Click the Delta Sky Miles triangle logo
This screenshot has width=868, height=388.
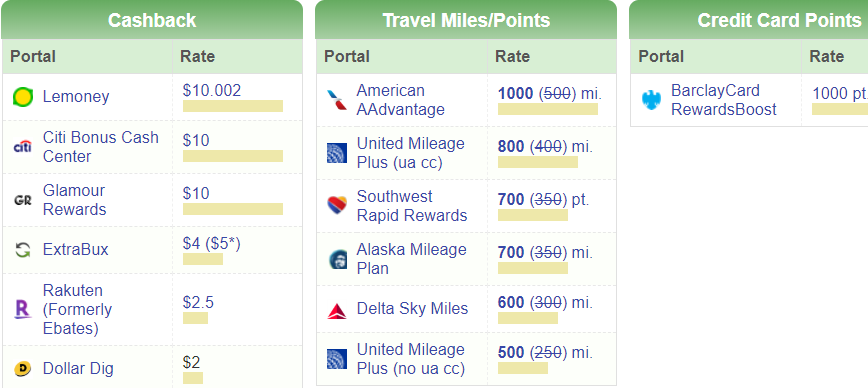(337, 311)
